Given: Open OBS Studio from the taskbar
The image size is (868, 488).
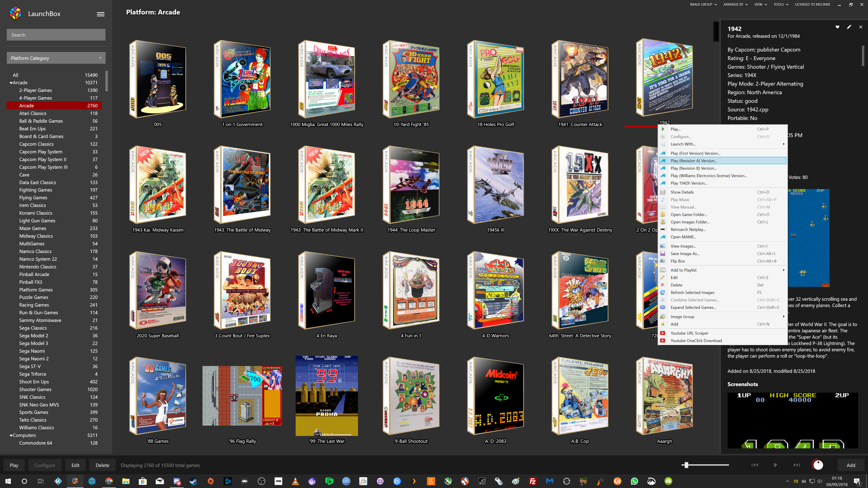Looking at the screenshot, I should click(262, 481).
